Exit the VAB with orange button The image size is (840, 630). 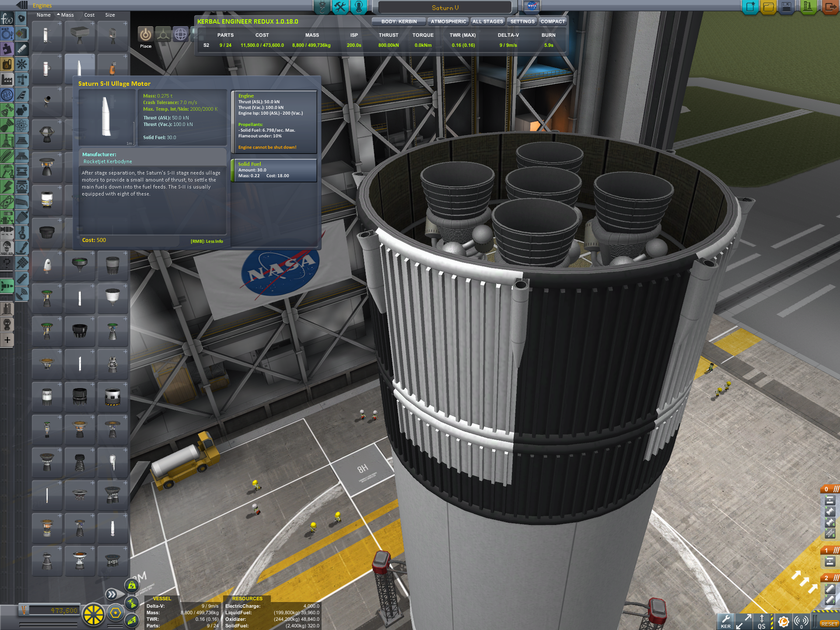830,7
